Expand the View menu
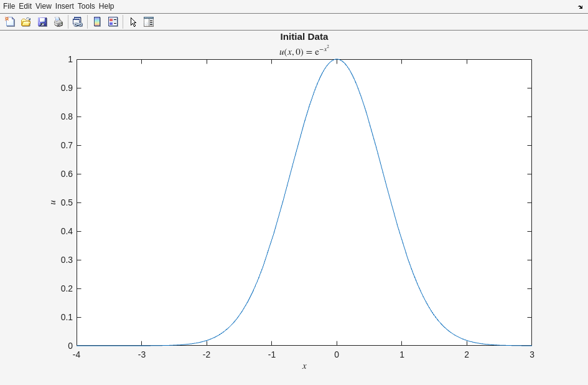The width and height of the screenshot is (588, 385). tap(44, 6)
